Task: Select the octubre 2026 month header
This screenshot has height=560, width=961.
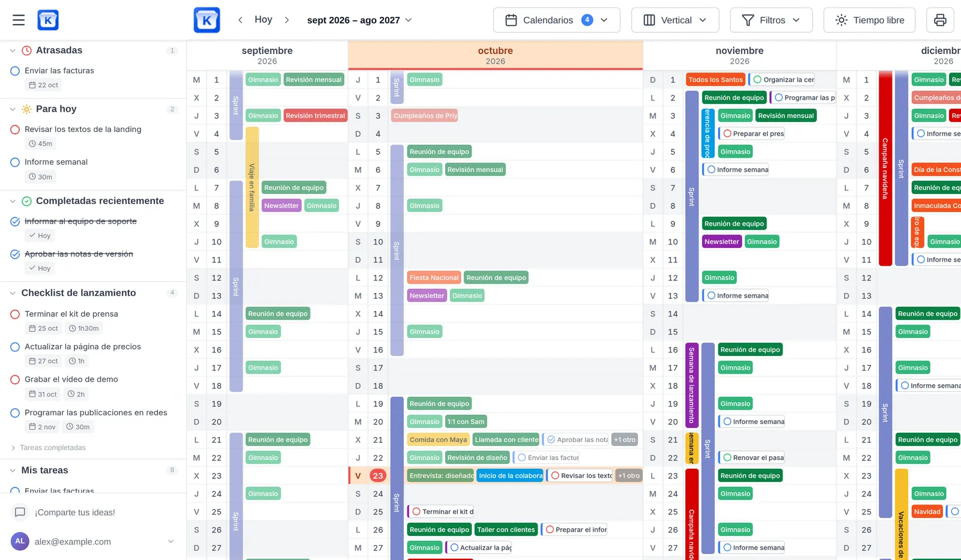Action: point(496,55)
